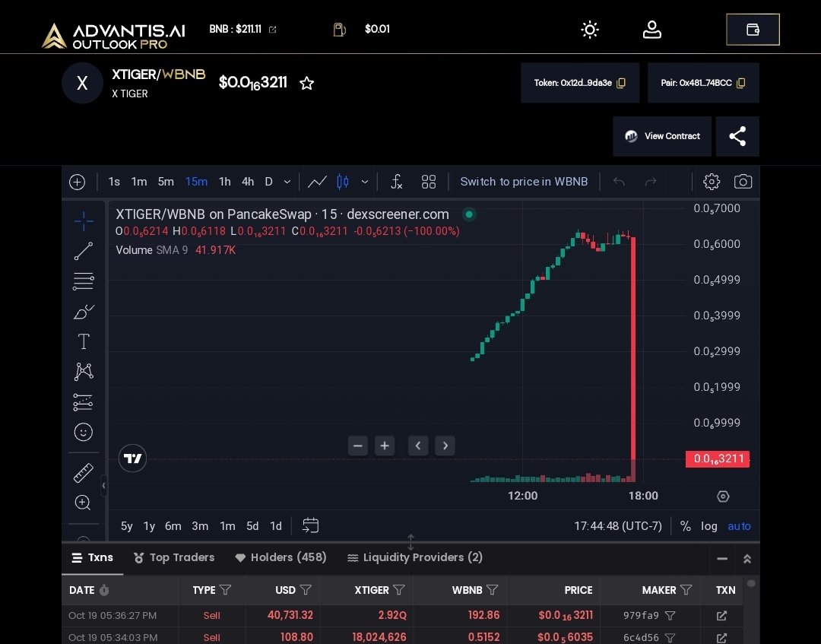
Task: Open user account profile icon
Action: [652, 30]
